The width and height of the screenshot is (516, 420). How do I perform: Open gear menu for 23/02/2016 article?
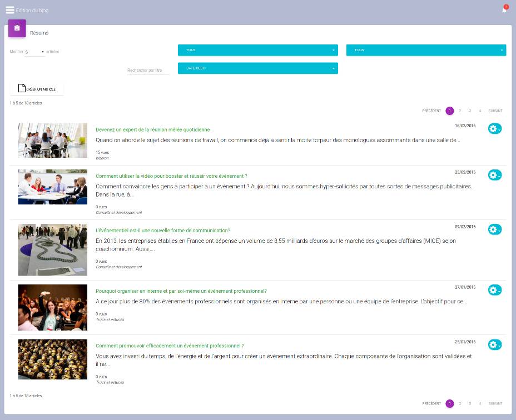click(495, 176)
